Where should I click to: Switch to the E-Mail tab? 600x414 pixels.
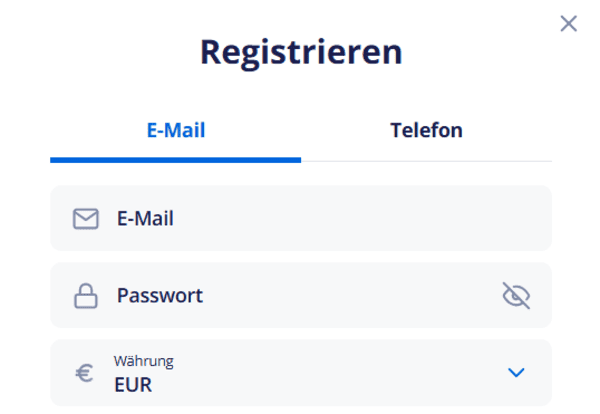coord(176,130)
